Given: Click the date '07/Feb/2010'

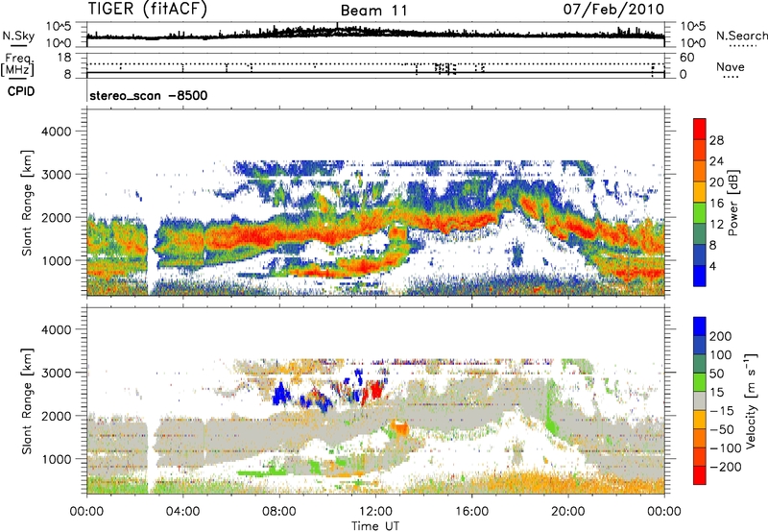Looking at the screenshot, I should coord(613,9).
